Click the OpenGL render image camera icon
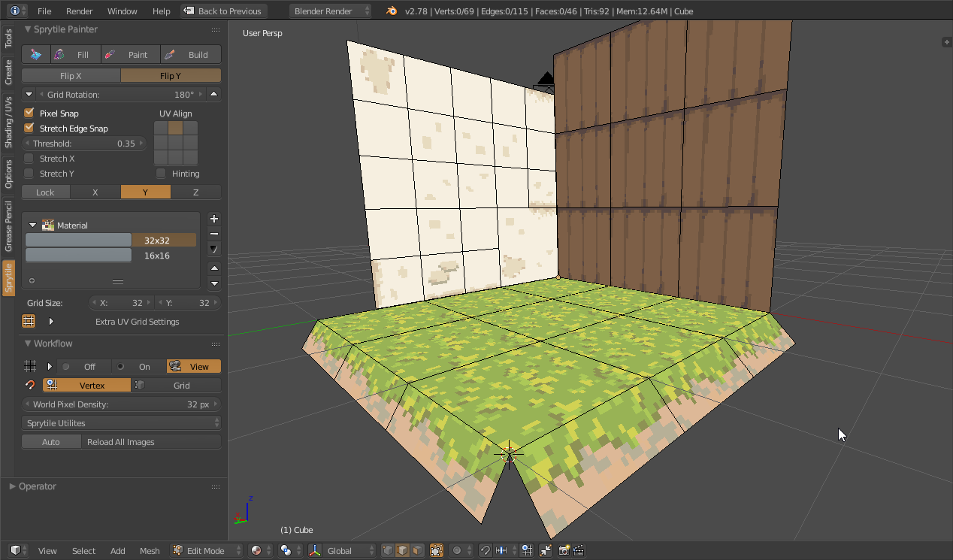 point(564,550)
